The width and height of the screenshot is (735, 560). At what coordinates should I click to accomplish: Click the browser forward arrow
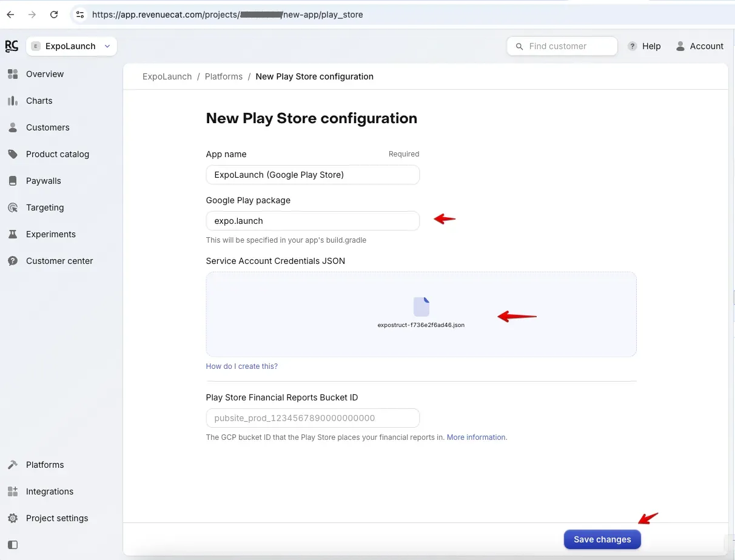tap(32, 15)
